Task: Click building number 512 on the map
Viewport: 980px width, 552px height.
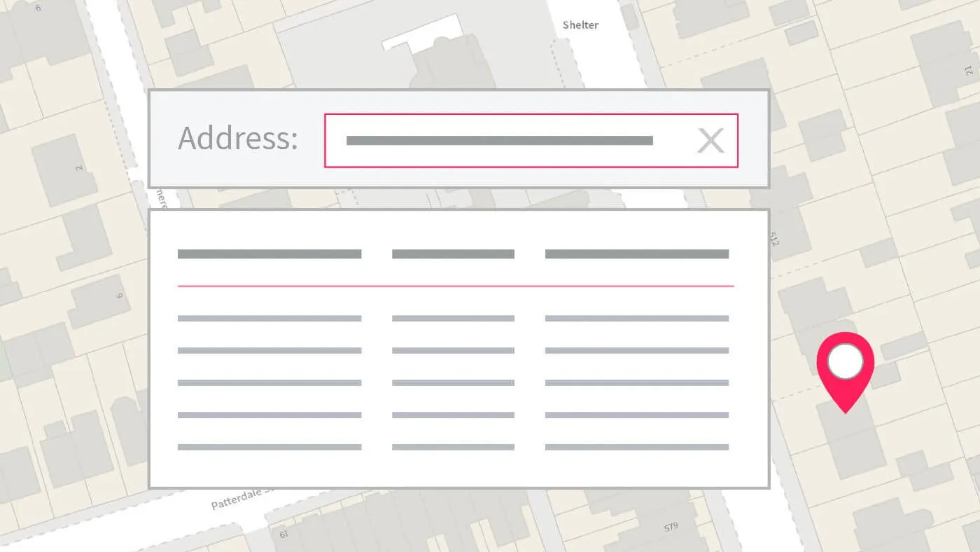Action: [x=774, y=239]
